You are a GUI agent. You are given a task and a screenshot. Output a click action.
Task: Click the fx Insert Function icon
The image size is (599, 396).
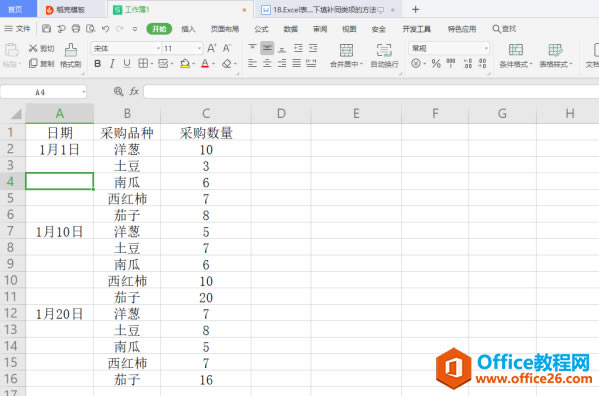point(134,91)
